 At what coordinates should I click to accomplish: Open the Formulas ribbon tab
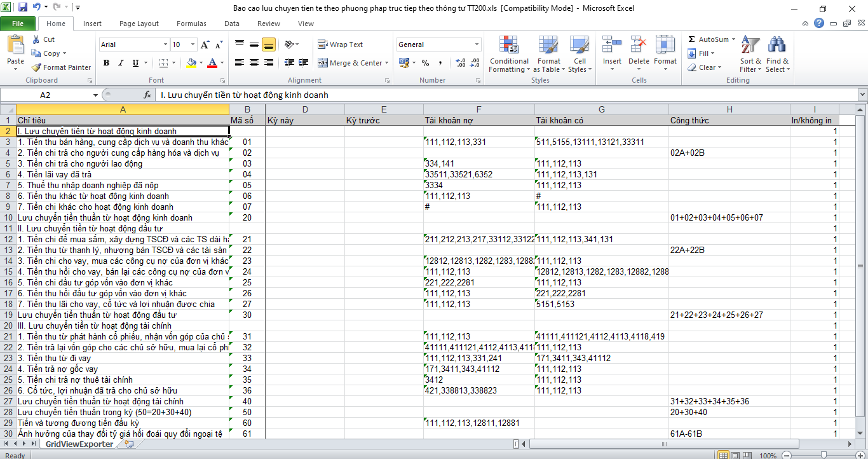(191, 24)
